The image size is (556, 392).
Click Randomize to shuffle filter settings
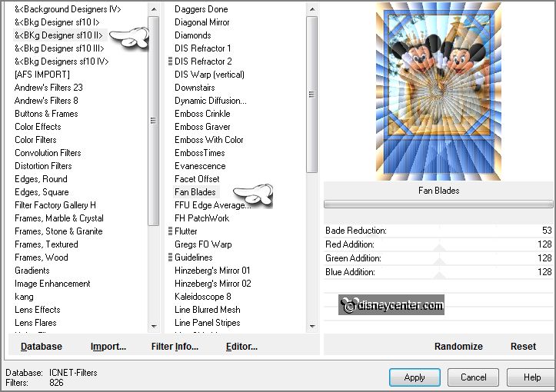(x=458, y=347)
